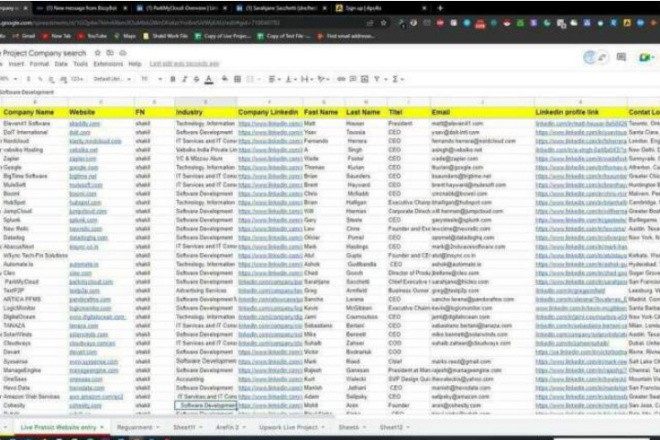Click the insert link icon

click(341, 79)
